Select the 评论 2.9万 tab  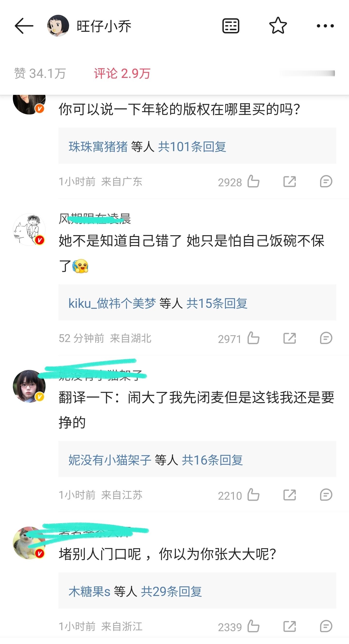click(x=122, y=73)
